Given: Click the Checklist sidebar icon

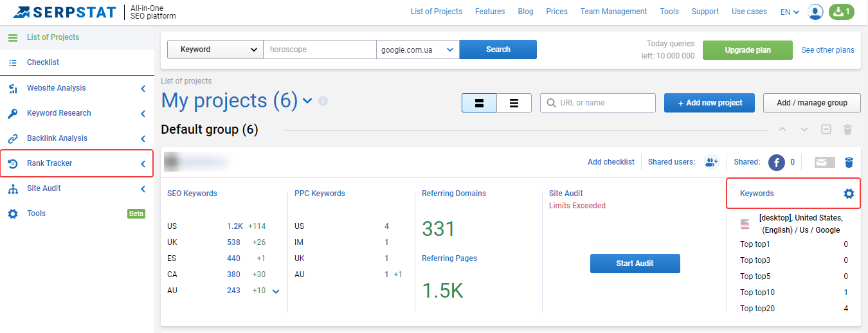Looking at the screenshot, I should point(13,62).
